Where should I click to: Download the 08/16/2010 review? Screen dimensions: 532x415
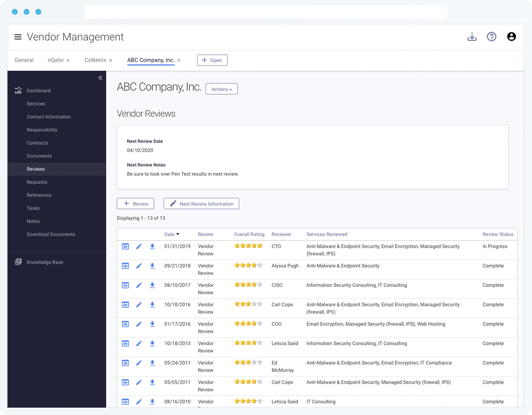point(152,402)
